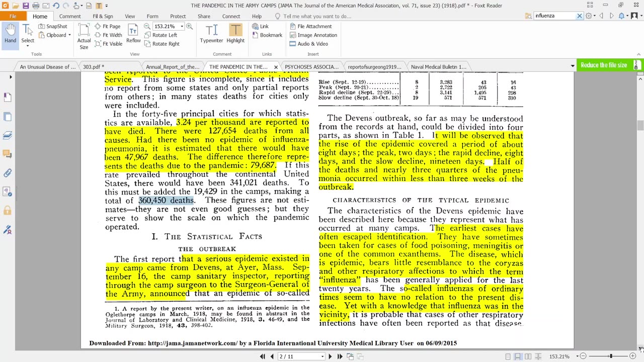The height and width of the screenshot is (362, 644).
Task: Open the attachments paperclip panel
Action: point(8,173)
